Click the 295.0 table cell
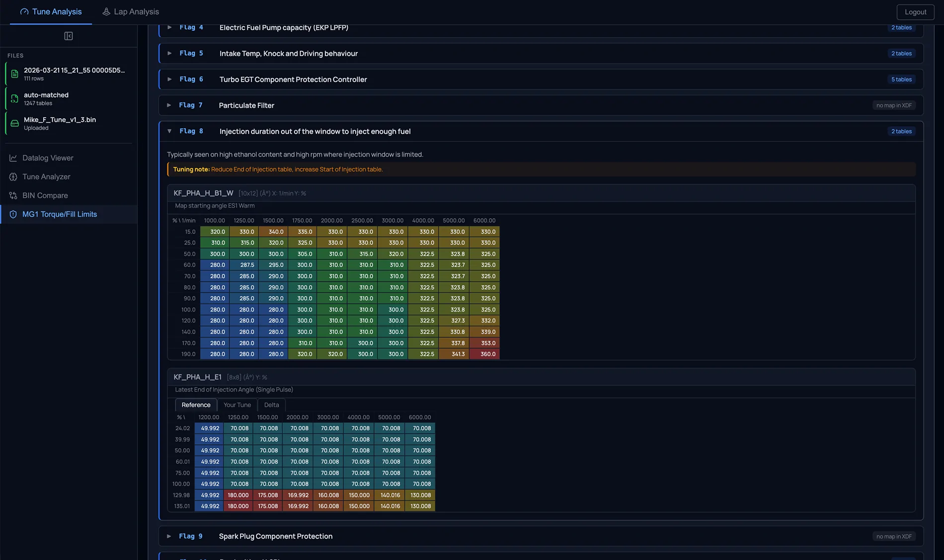 (273, 265)
